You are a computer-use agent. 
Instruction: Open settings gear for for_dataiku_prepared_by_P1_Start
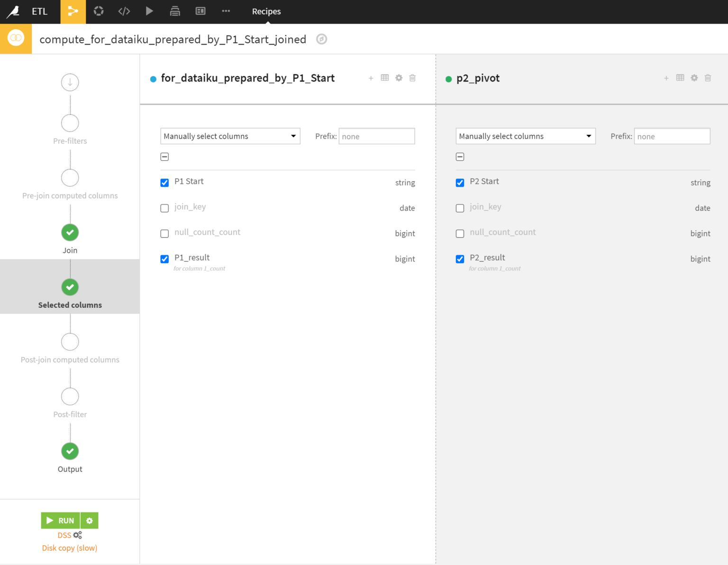(x=399, y=78)
